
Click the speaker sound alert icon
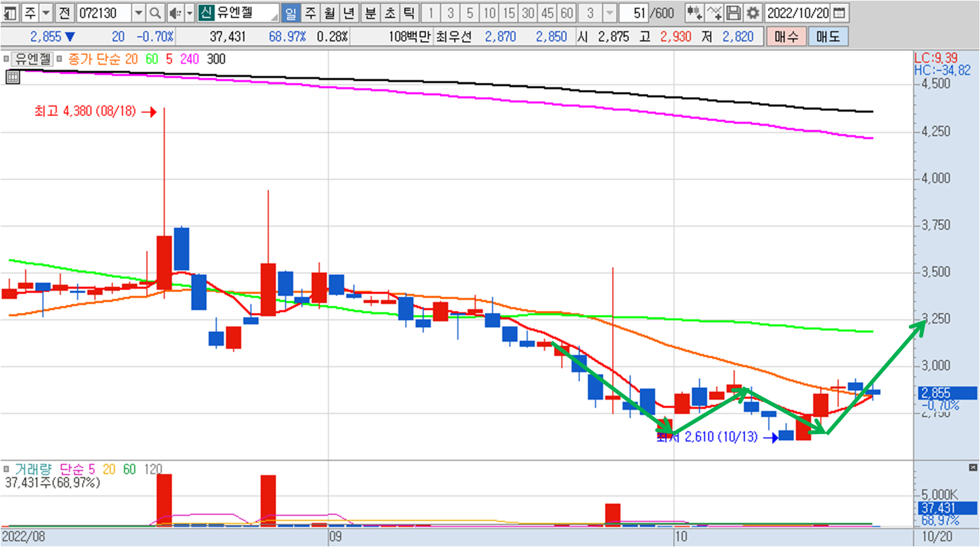(x=175, y=12)
